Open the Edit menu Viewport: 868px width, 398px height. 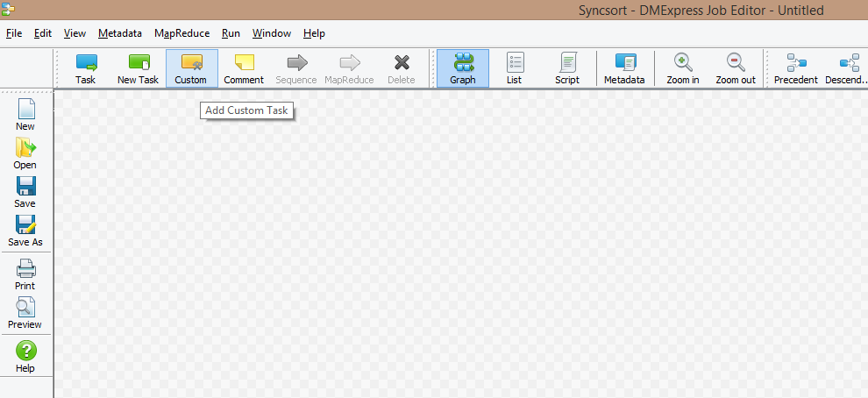(43, 33)
